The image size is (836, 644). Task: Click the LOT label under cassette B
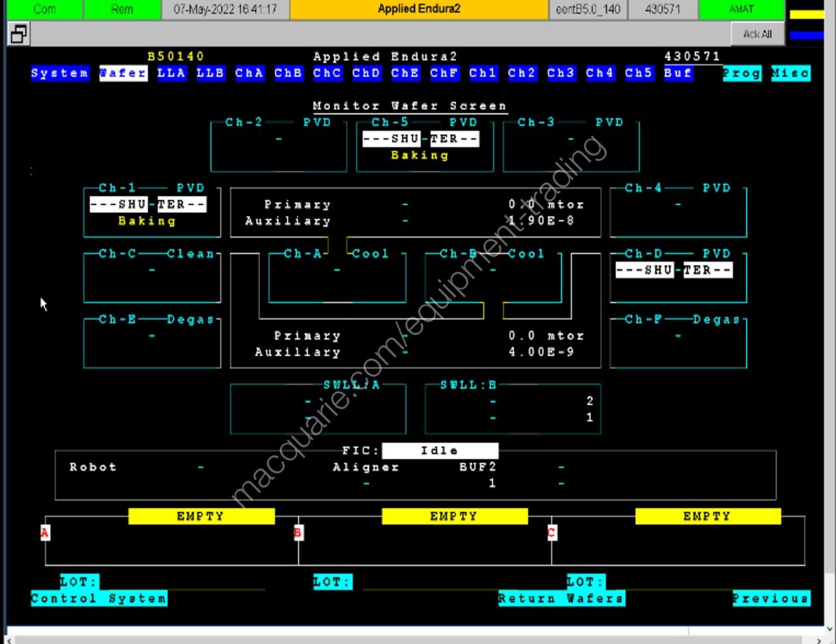click(332, 582)
